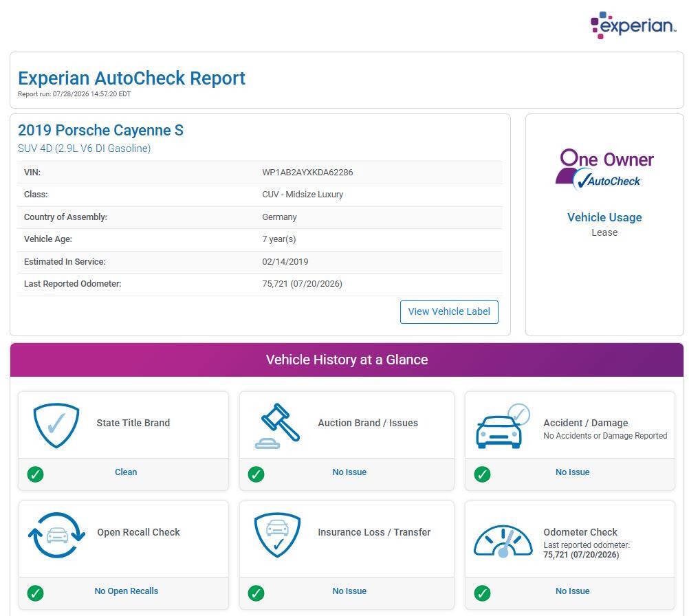Click the Vehicle Age: label
The image size is (689, 616).
coord(48,239)
